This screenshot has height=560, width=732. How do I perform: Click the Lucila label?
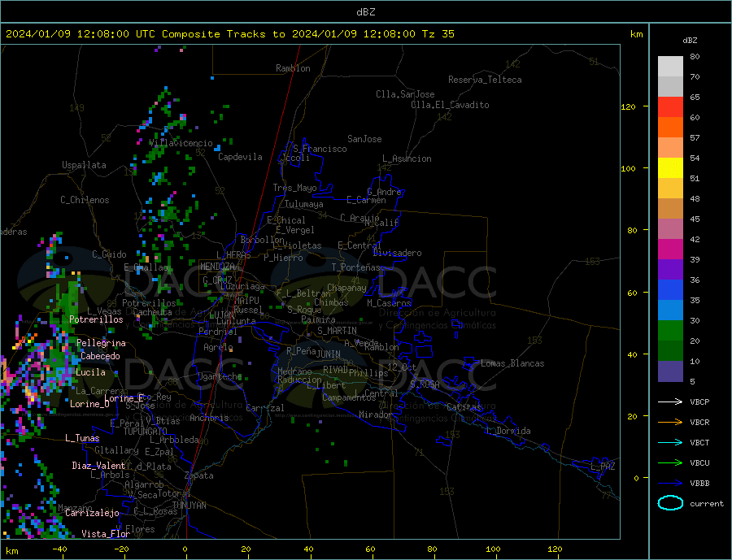point(90,372)
